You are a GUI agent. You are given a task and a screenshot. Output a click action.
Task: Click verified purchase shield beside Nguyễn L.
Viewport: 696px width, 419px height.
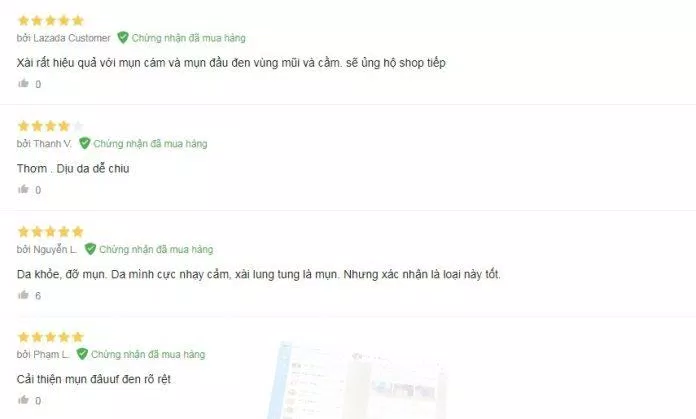(x=90, y=249)
